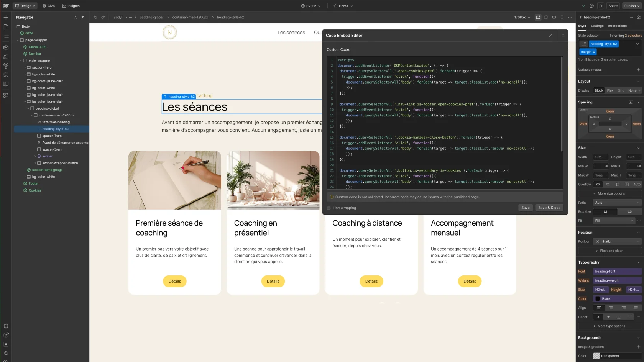
Task: Center-align text in the Typography section
Action: 612,308
